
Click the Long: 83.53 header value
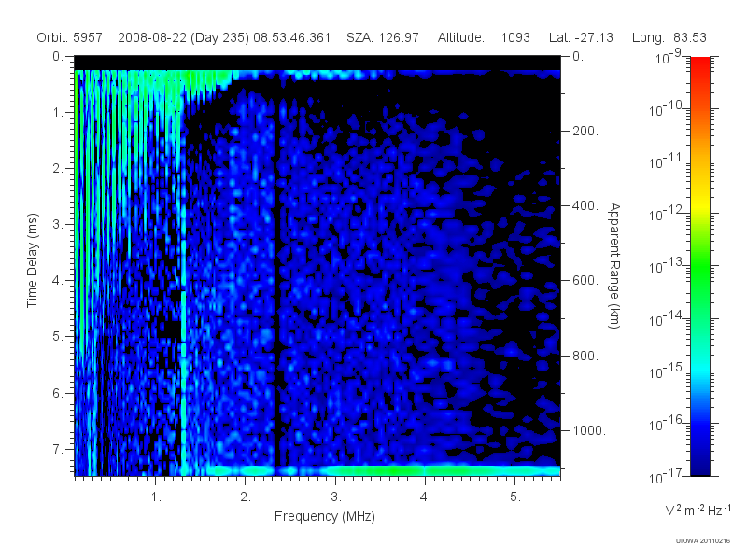(x=669, y=37)
